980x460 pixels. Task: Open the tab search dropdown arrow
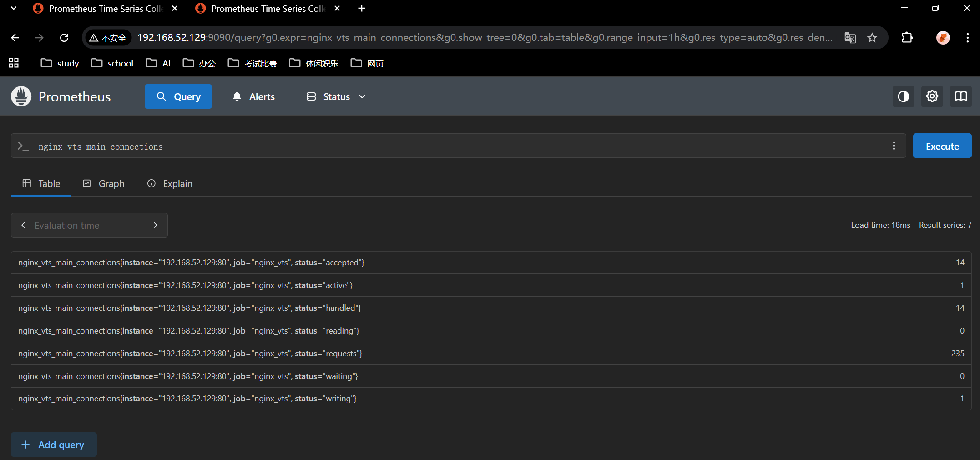tap(14, 8)
